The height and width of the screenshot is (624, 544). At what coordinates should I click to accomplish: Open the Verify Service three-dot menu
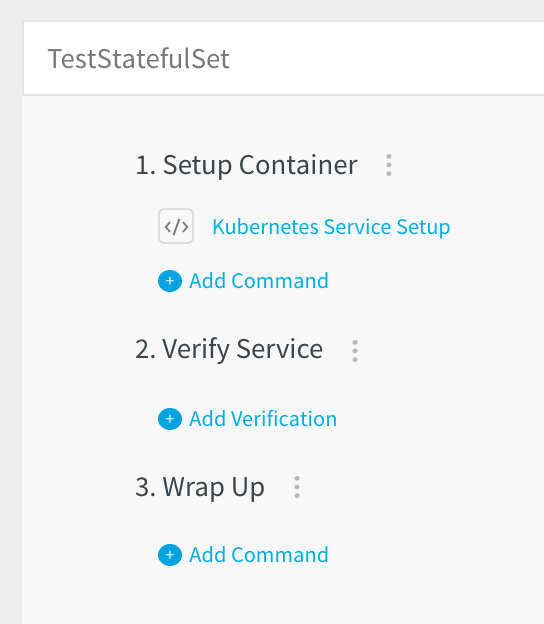(x=355, y=351)
